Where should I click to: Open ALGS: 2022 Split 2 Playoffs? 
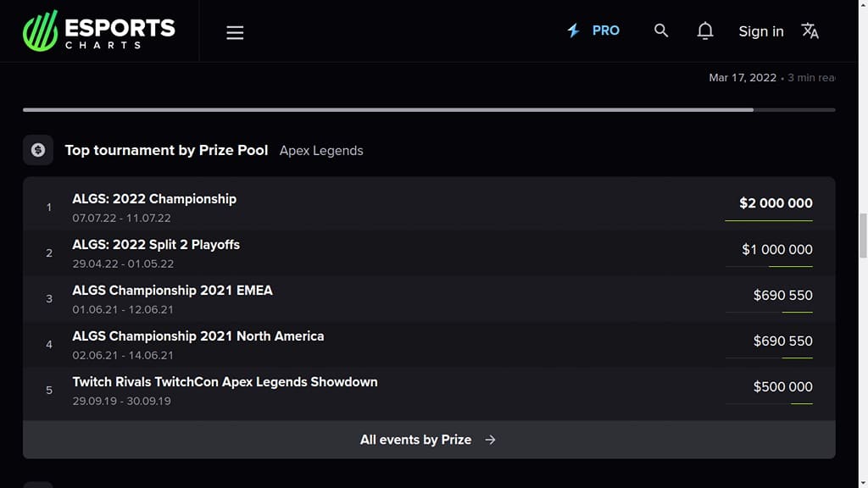click(156, 245)
